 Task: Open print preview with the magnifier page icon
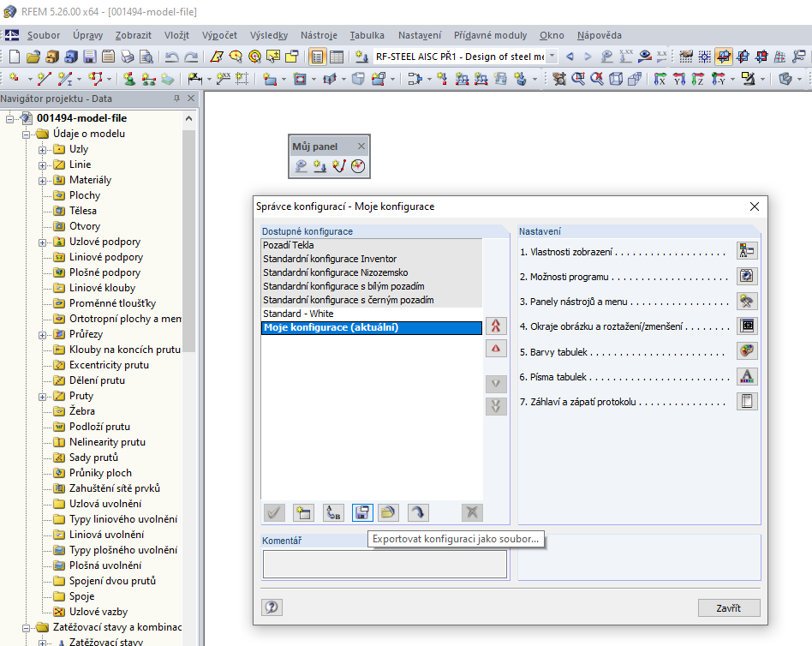(x=146, y=57)
